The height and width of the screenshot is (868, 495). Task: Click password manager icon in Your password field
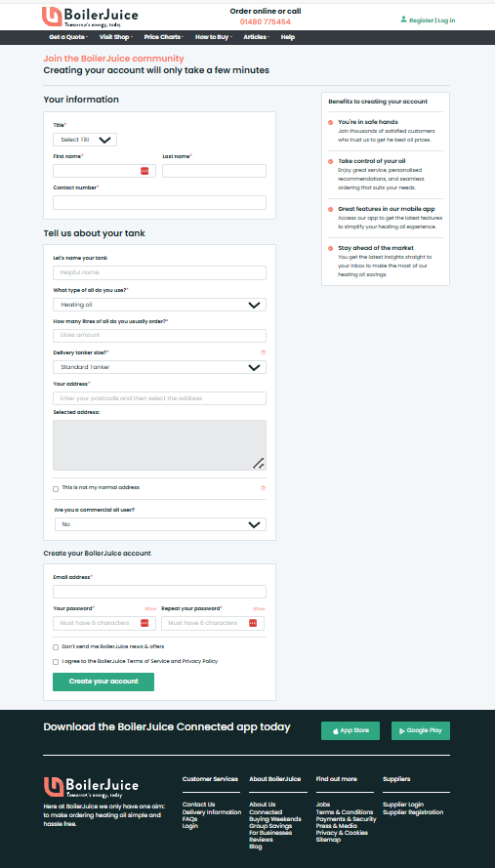pos(144,623)
